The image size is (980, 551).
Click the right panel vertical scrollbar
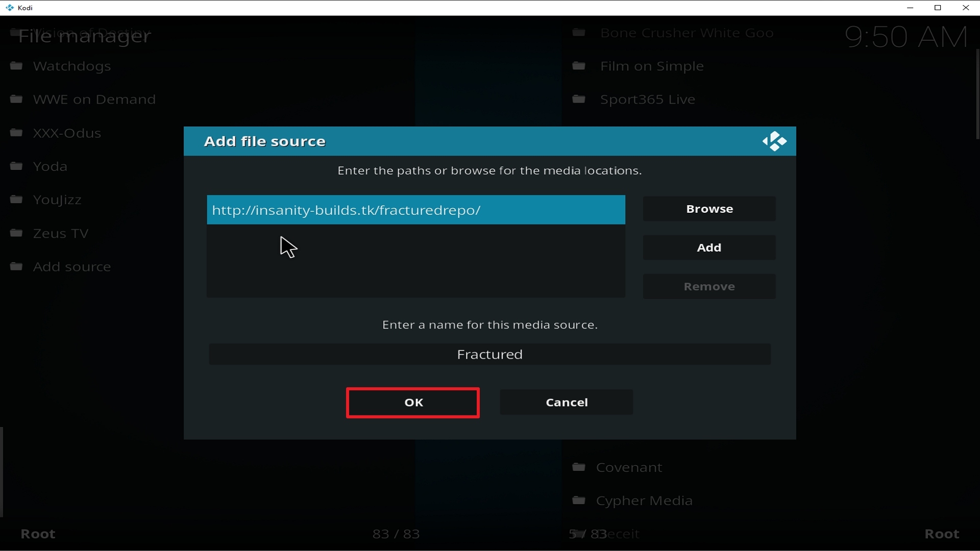(977, 94)
